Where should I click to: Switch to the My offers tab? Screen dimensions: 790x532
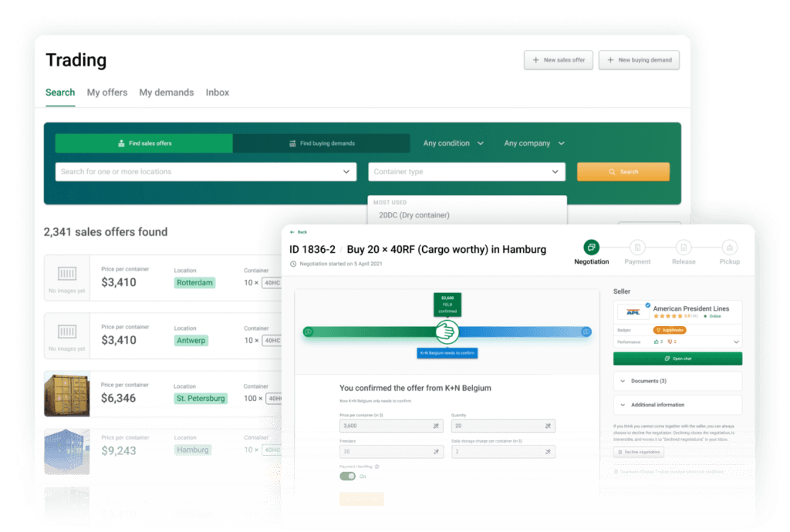(x=107, y=93)
